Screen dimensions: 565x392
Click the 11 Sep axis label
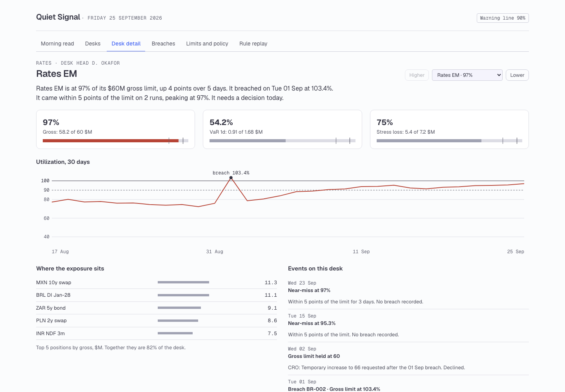point(361,252)
